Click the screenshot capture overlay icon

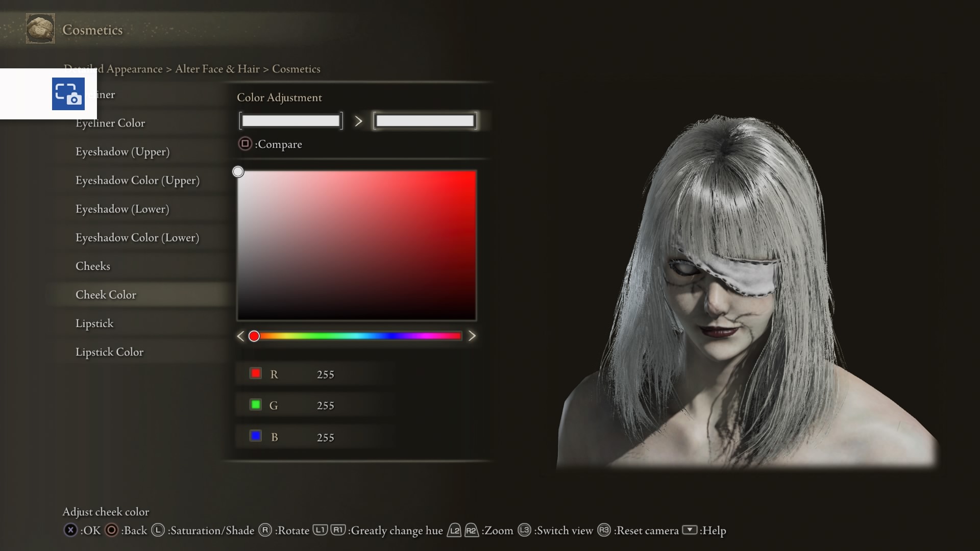click(68, 94)
